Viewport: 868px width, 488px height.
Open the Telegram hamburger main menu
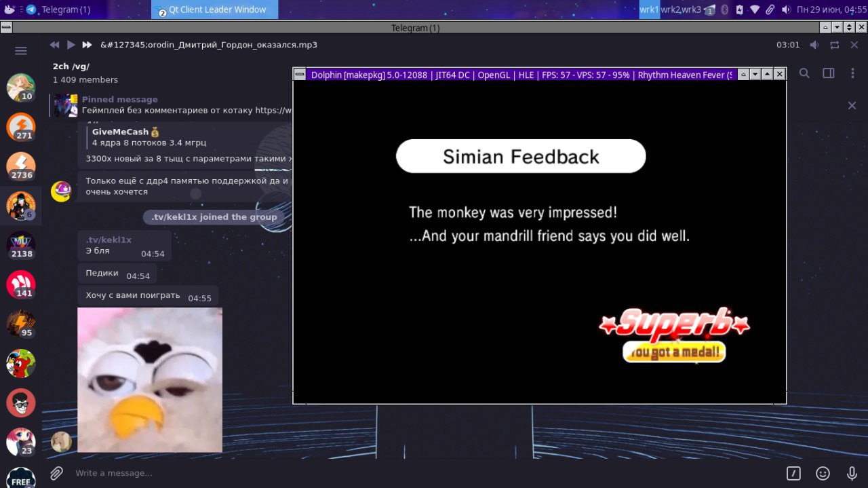(21, 51)
